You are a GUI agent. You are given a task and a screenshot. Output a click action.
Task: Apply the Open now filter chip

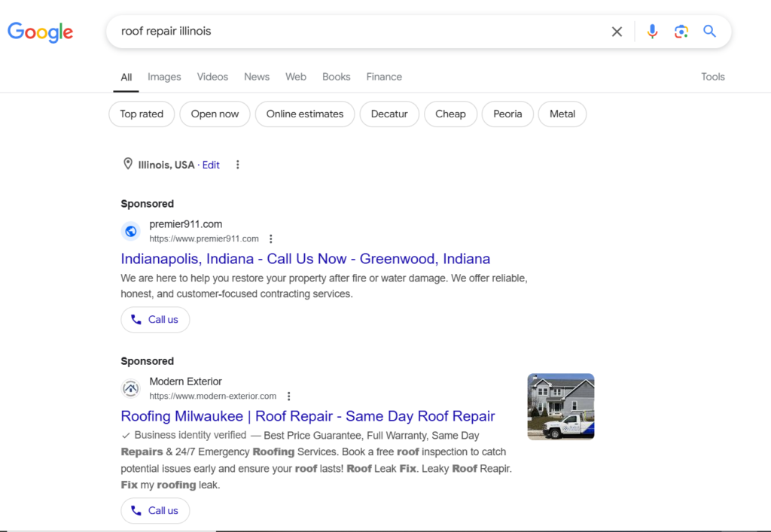click(x=215, y=114)
